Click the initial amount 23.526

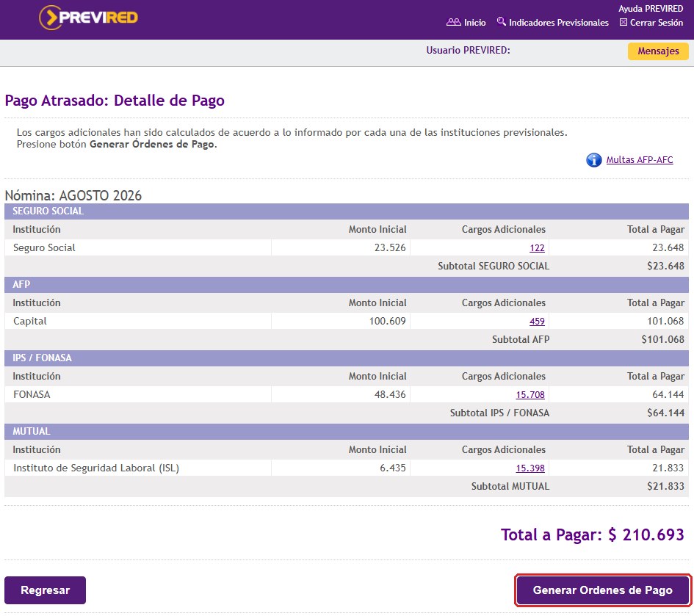(390, 248)
